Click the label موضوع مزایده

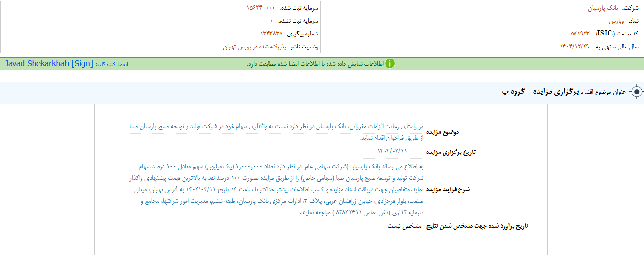tap(443, 132)
